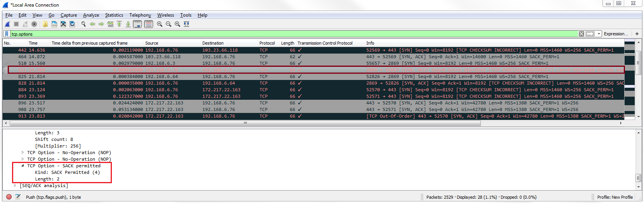Sort by the Destination column header
Screen dimensions: 644x203
230,43
